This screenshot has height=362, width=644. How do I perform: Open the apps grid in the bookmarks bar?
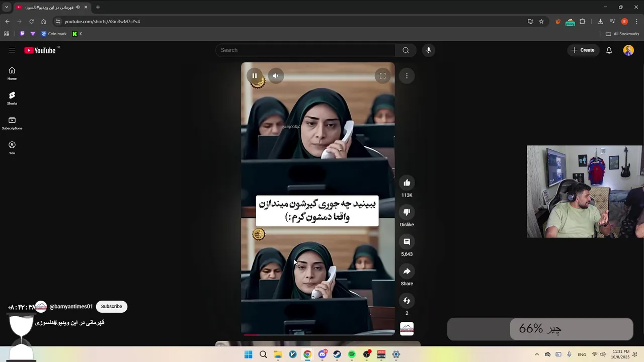[7, 34]
